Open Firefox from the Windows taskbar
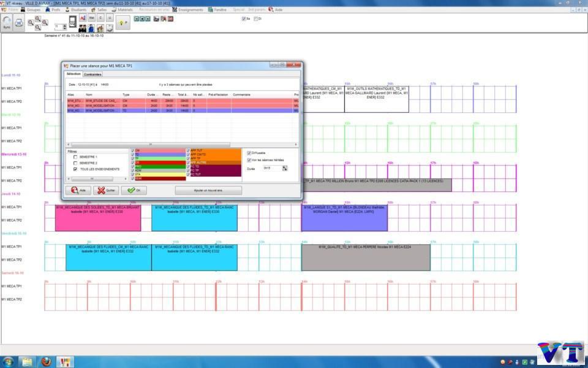The width and height of the screenshot is (588, 368). point(47,361)
